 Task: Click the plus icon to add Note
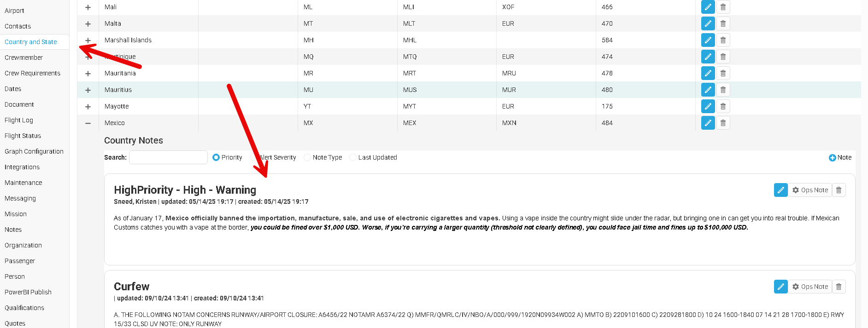click(832, 158)
